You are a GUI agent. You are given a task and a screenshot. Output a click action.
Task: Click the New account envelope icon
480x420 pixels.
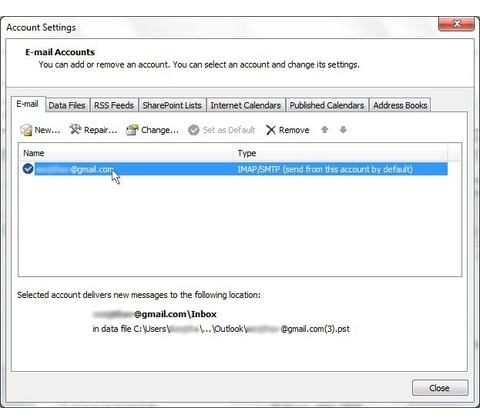(x=26, y=130)
